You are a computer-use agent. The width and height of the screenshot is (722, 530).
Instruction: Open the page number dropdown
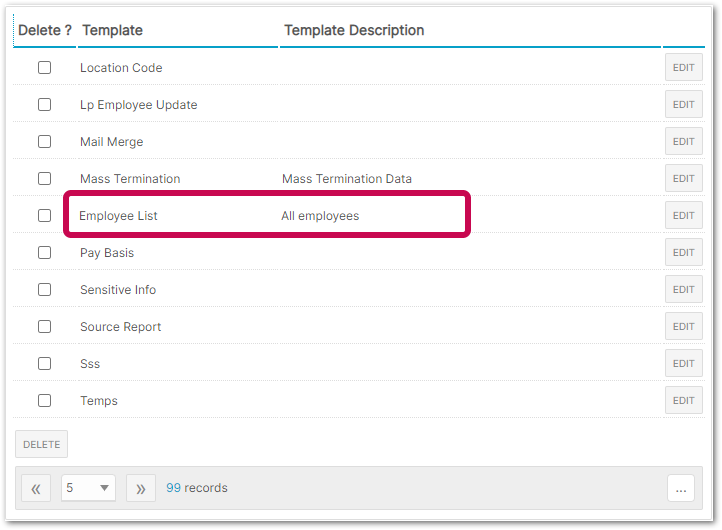click(x=88, y=489)
